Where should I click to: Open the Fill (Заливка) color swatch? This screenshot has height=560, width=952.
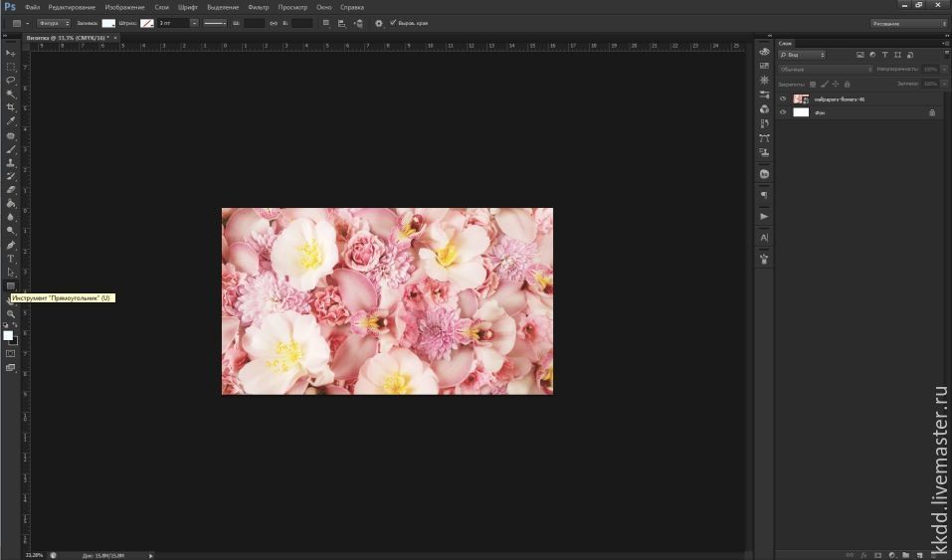108,23
